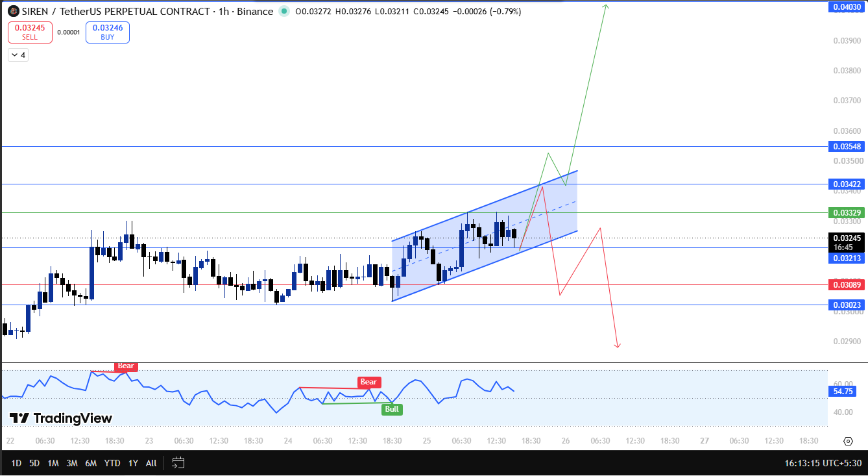Click the 0.03246 BUY button
The height and width of the screenshot is (476, 868).
[108, 32]
